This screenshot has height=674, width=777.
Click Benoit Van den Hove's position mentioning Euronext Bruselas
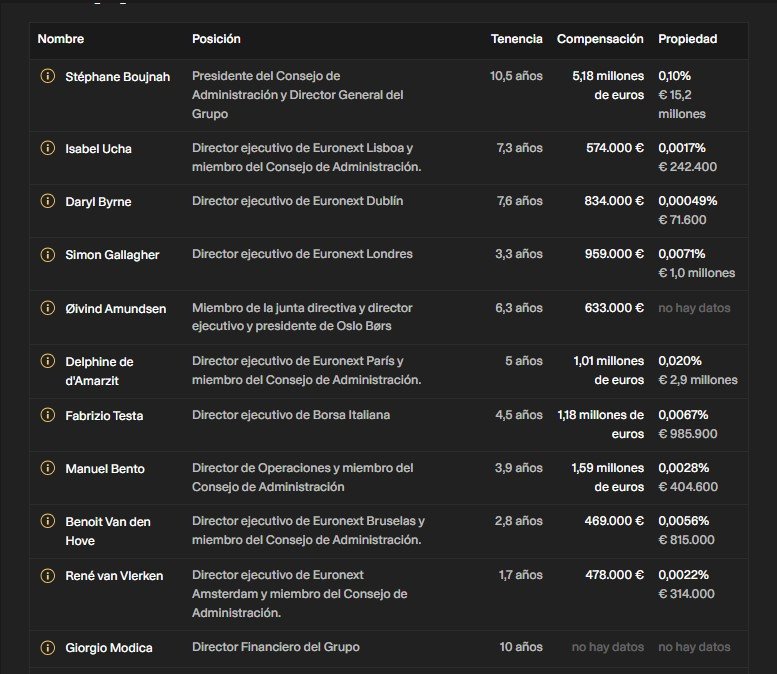click(x=308, y=530)
